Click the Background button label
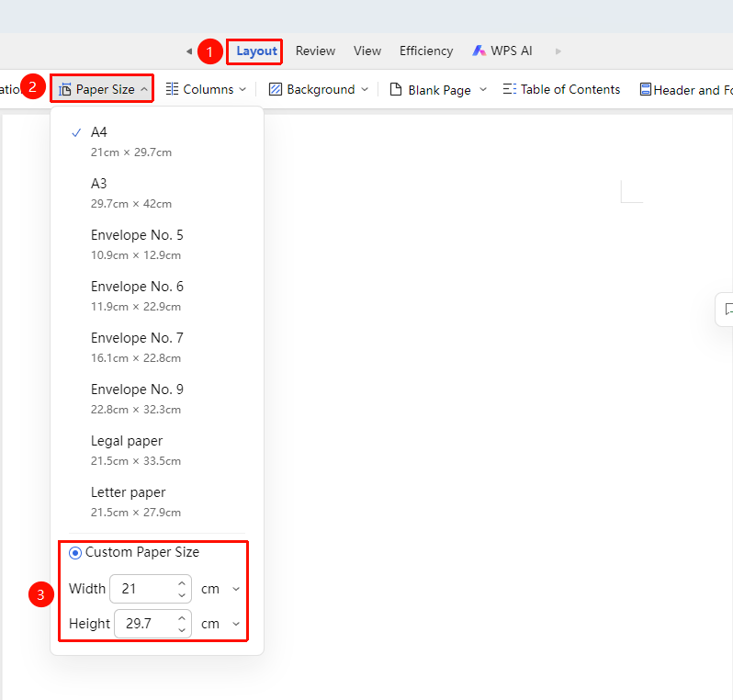733x700 pixels. 321,89
